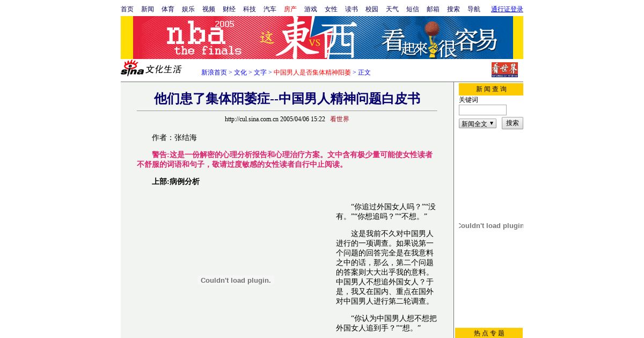This screenshot has height=338, width=644.
Task: Click the 文化 breadcrumb link
Action: tap(240, 72)
